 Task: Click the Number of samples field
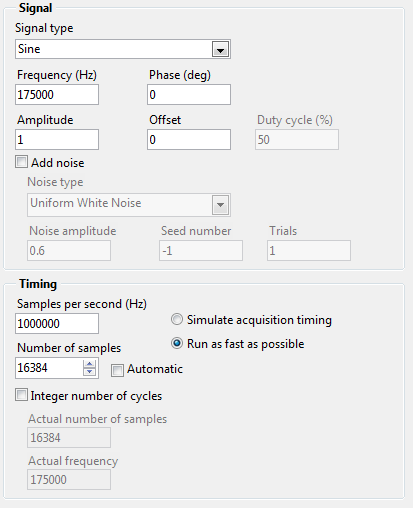(x=49, y=368)
